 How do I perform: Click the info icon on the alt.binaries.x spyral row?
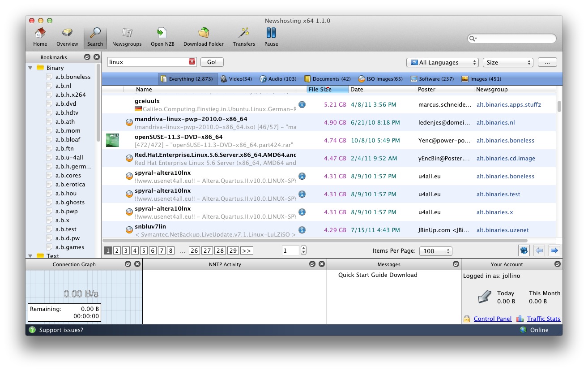pos(302,212)
